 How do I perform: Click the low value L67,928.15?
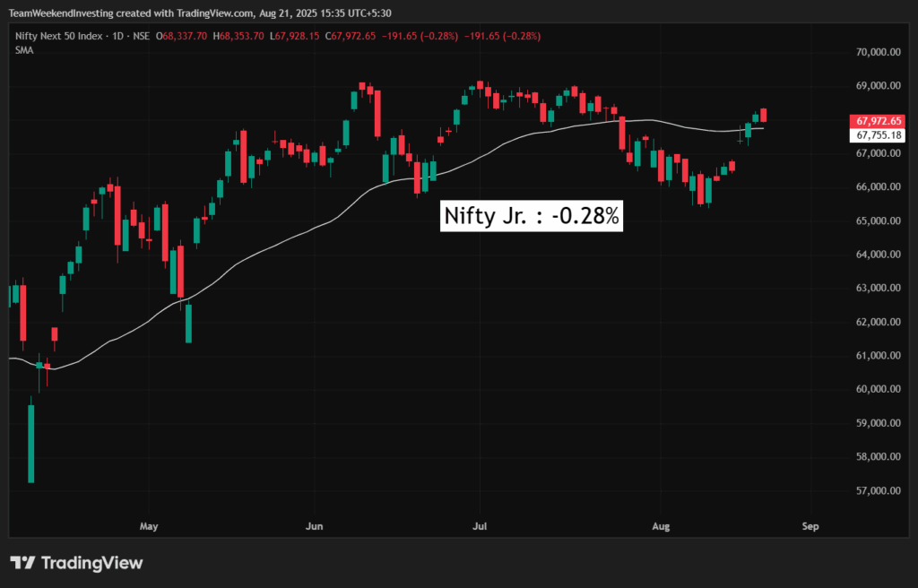pos(294,37)
